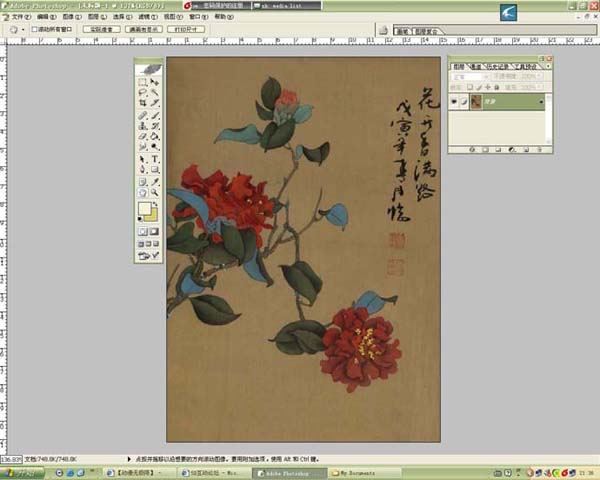Select the Type tool
This screenshot has width=600, height=480.
[x=155, y=159]
